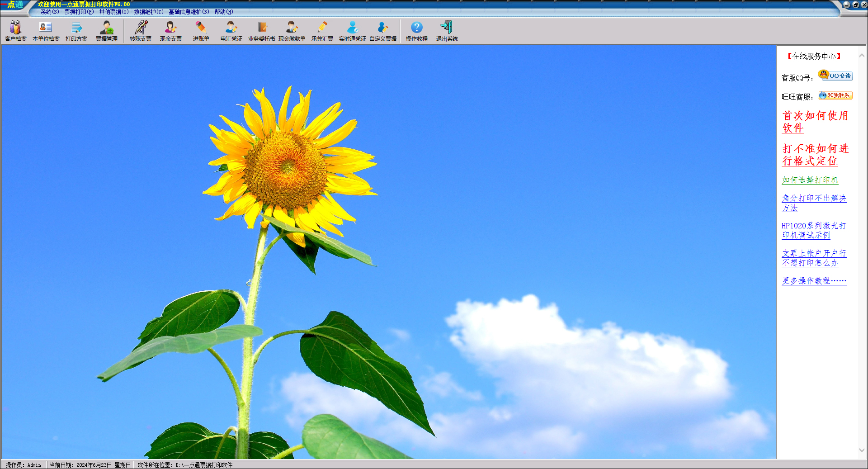
Task: Click the 当前日期 2024年6月23日 status entry
Action: pos(90,465)
